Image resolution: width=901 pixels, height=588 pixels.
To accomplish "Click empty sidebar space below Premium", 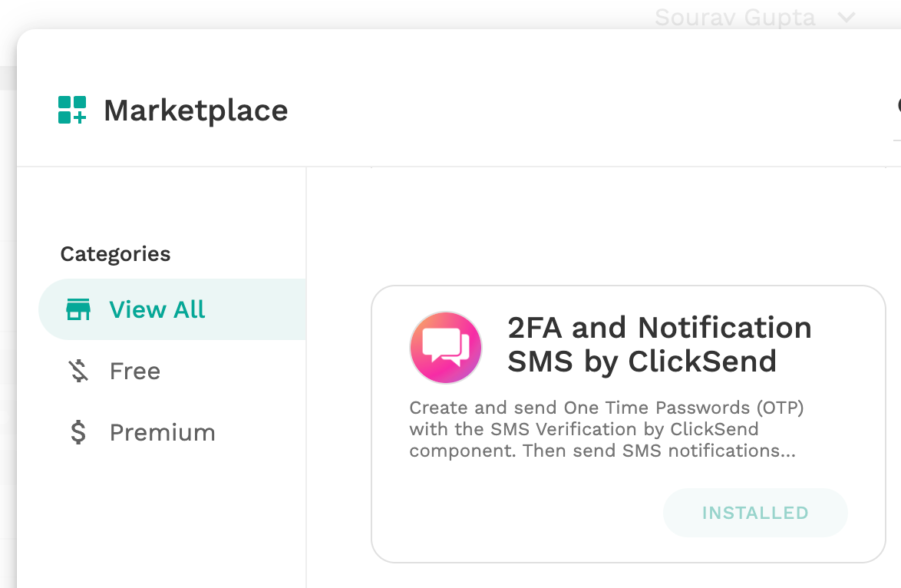I will [x=161, y=517].
